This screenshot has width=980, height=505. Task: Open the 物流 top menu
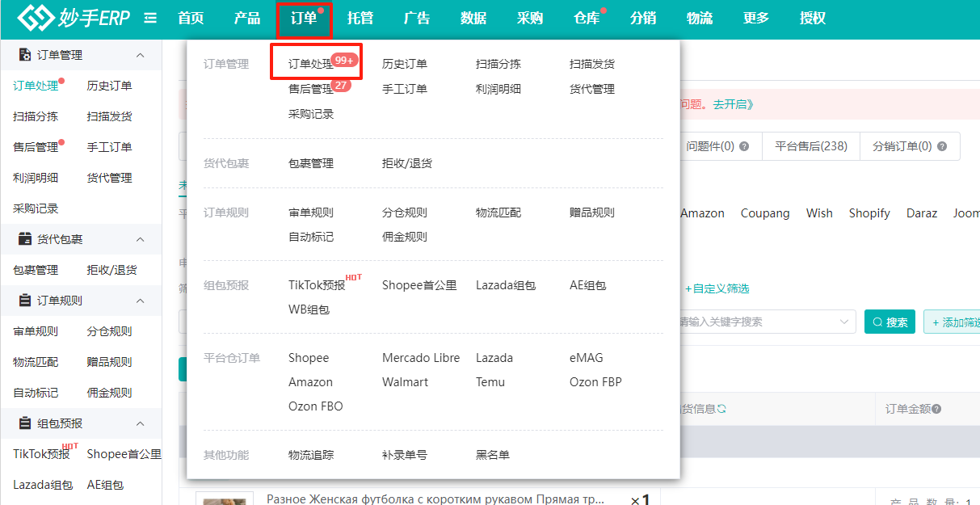700,19
